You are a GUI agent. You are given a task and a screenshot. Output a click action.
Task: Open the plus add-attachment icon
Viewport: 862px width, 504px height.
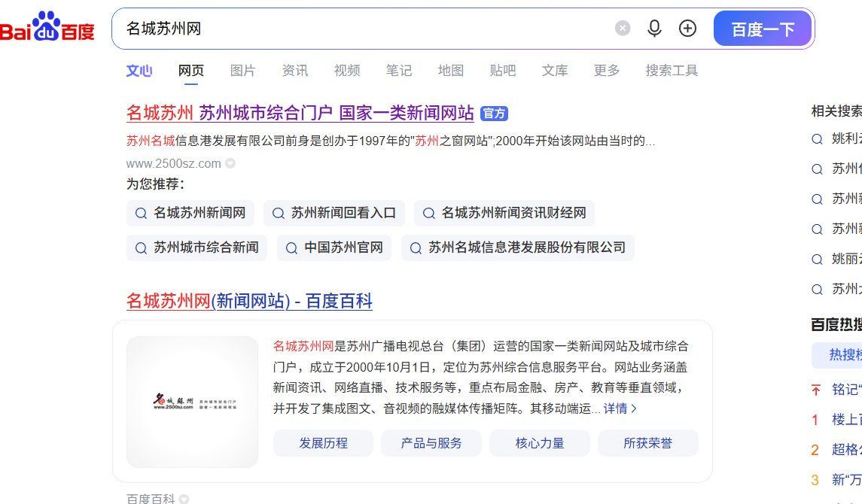tap(688, 28)
